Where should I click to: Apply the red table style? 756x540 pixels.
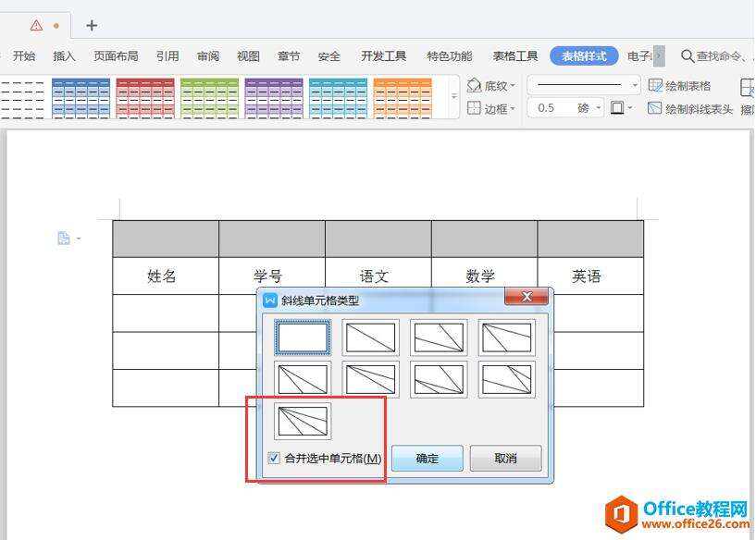pyautogui.click(x=145, y=98)
